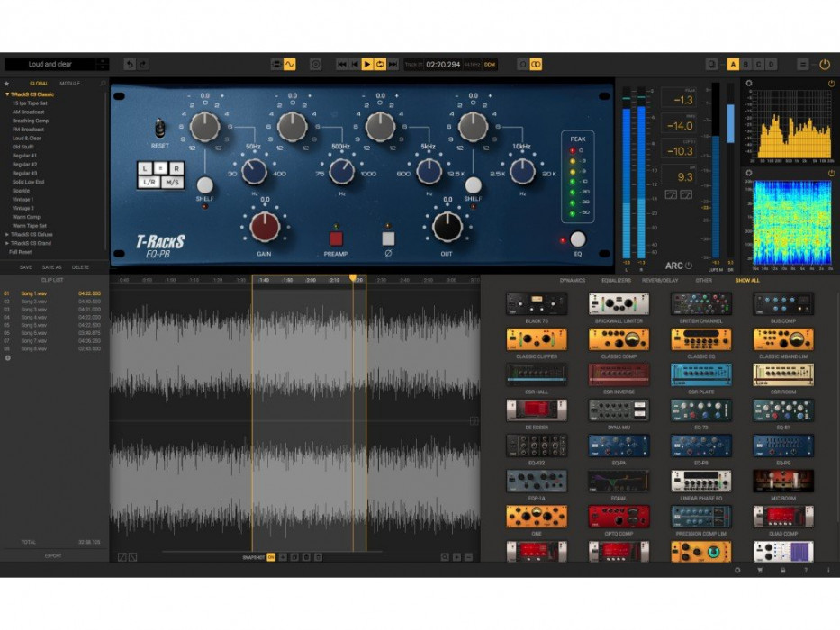Click the ARC power icon under the meters

click(x=689, y=265)
